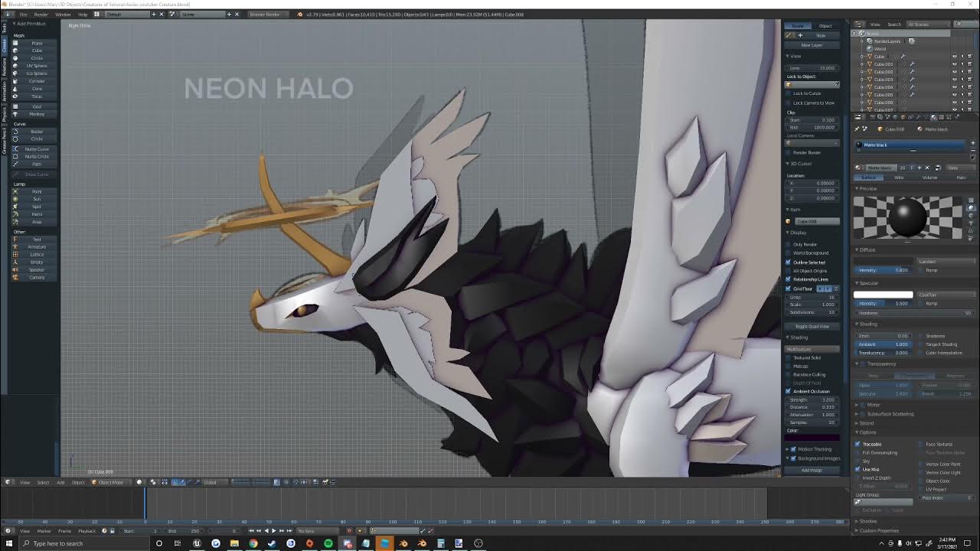Viewport: 980px width, 551px height.
Task: Enable World Background checkbox
Action: 788,253
